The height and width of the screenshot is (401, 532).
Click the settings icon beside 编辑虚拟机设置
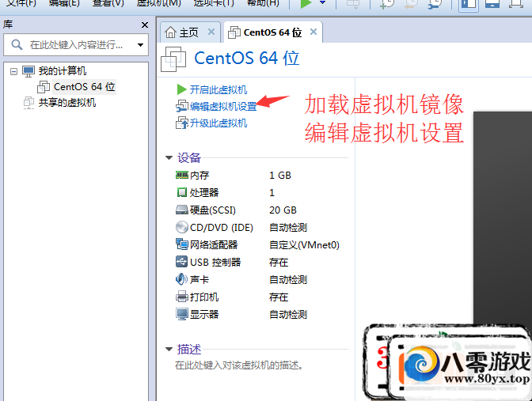click(182, 106)
